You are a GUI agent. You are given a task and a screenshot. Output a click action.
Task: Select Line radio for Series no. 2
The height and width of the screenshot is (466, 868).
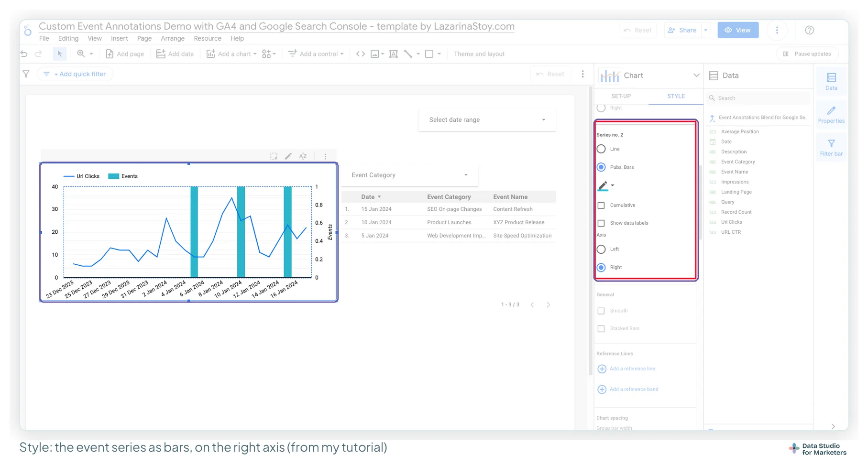pyautogui.click(x=601, y=149)
